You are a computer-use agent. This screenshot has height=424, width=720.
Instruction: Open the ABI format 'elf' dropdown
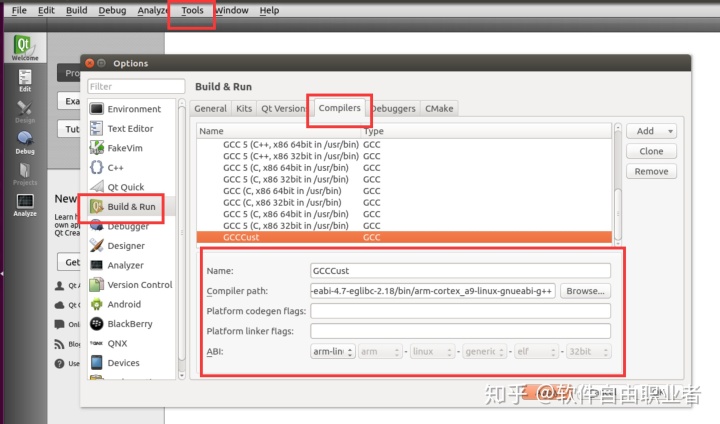coord(537,351)
